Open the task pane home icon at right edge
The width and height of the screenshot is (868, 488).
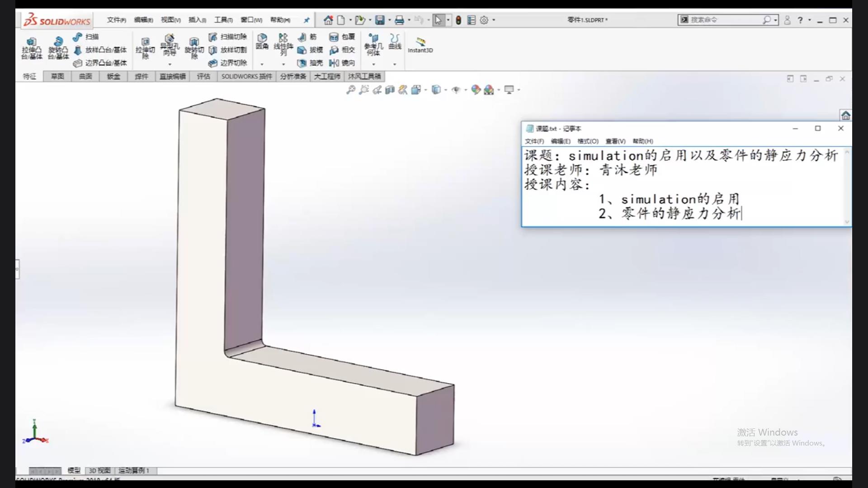[845, 115]
